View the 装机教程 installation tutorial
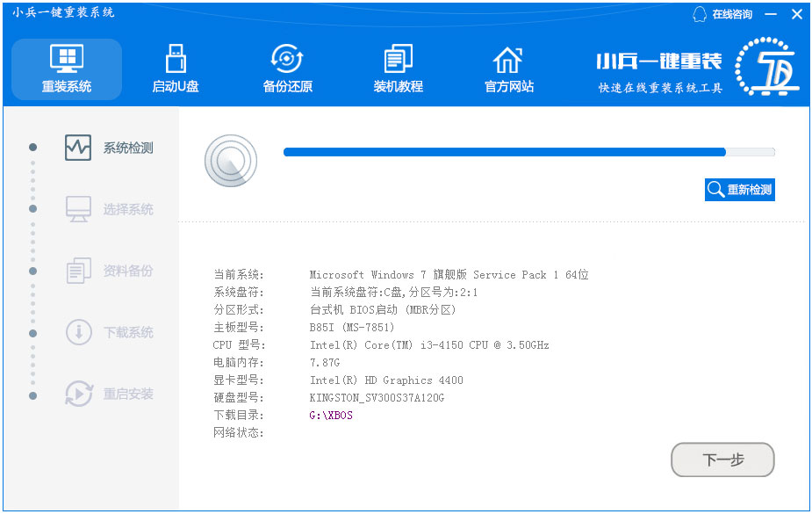This screenshot has width=812, height=514. tap(397, 67)
